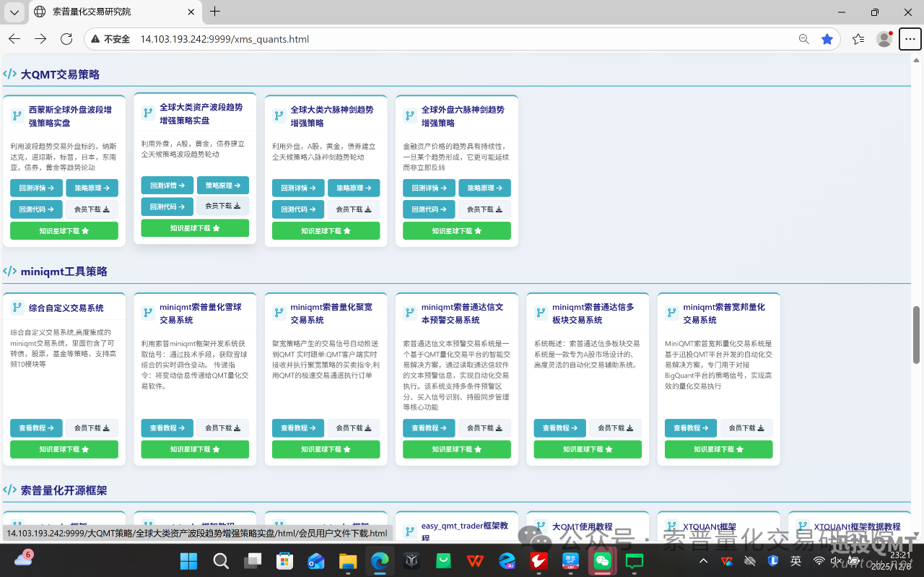Expand hidden system tray icons chevron

tap(703, 560)
